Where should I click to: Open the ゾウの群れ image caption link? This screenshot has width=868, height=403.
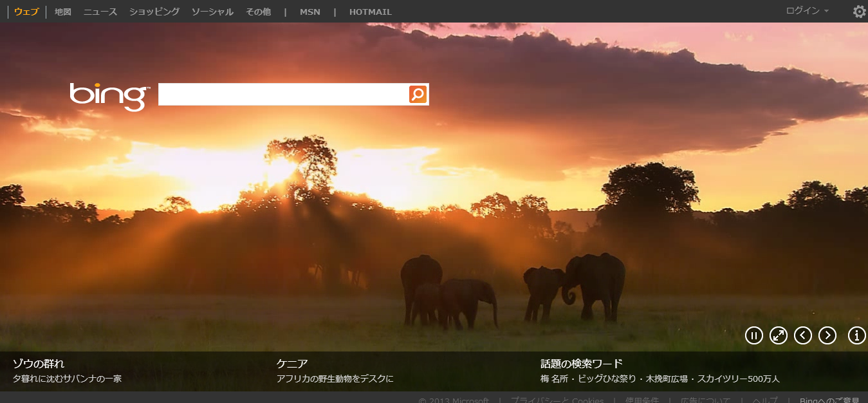pos(39,364)
